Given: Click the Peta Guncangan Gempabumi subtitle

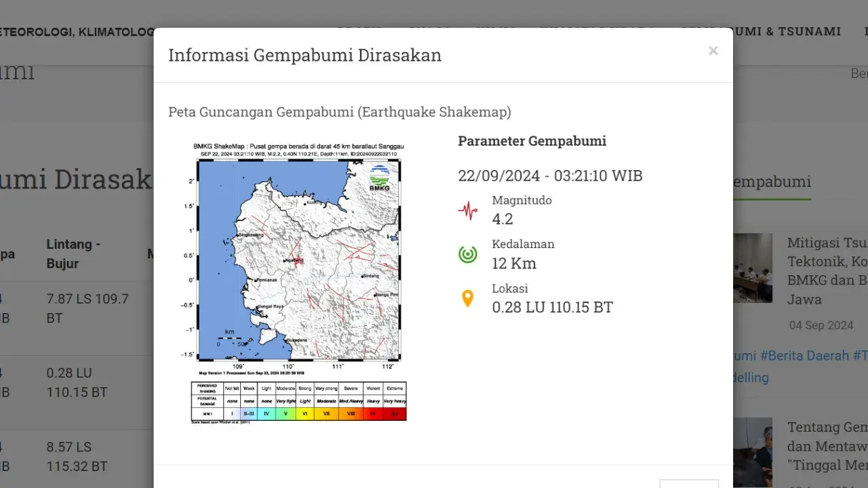Looking at the screenshot, I should (340, 112).
